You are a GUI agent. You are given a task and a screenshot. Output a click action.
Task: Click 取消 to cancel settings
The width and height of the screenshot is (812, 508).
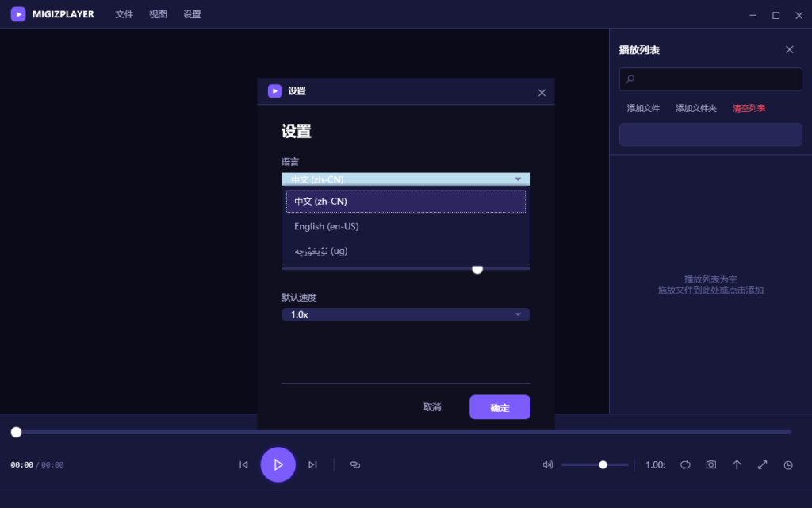point(432,407)
